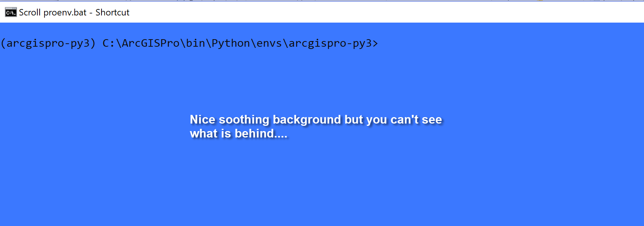Open the command prompt system menu icon
Screen dimensions: 644x226
pyautogui.click(x=11, y=12)
